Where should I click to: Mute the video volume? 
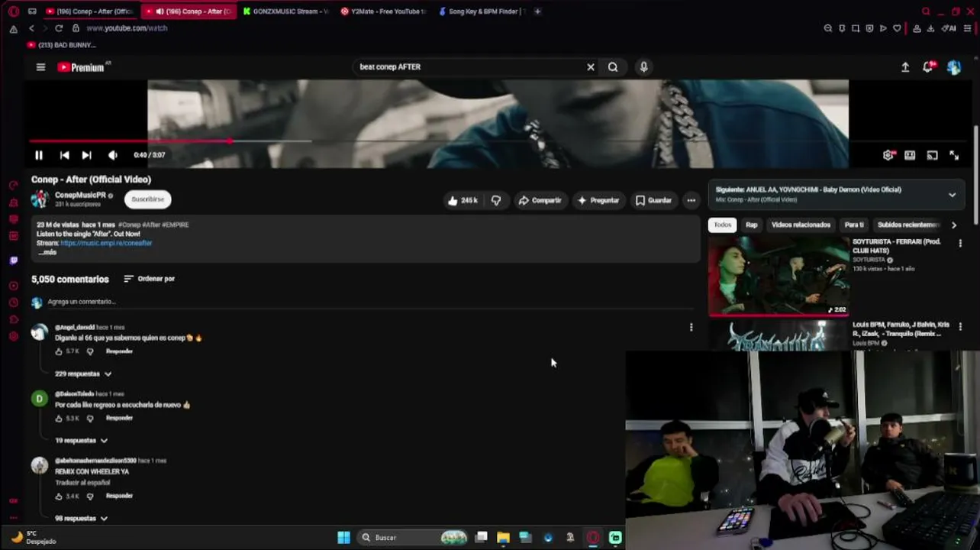(x=113, y=155)
